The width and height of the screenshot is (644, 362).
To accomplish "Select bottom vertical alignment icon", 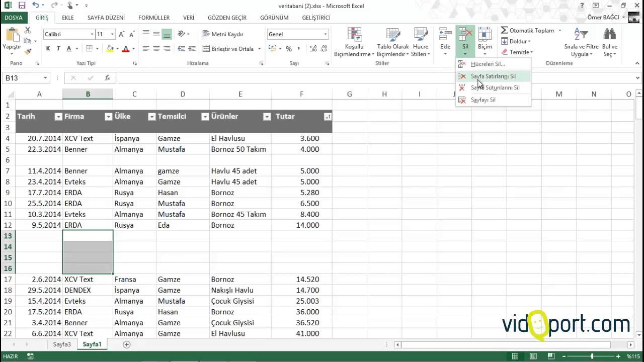I will click(167, 34).
